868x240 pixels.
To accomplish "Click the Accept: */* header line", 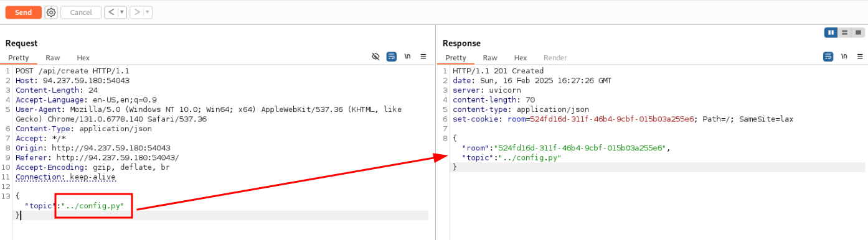I will point(40,139).
